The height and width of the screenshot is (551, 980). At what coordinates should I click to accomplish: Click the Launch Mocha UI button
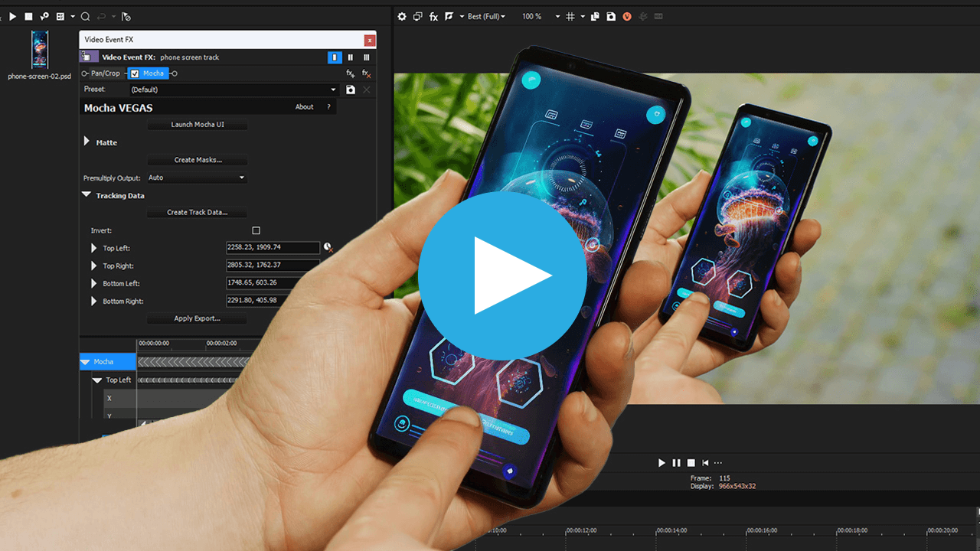pyautogui.click(x=198, y=125)
